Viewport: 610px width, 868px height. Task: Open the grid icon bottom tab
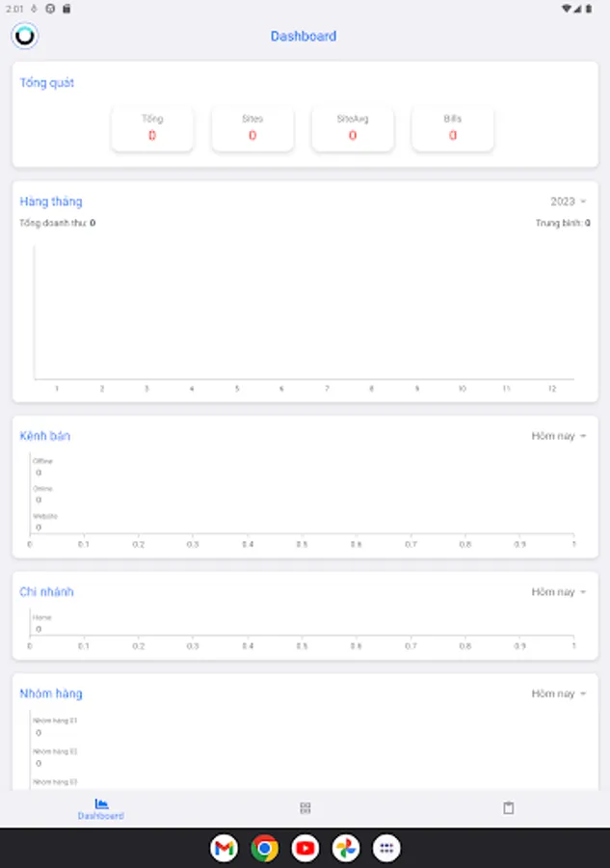pyautogui.click(x=305, y=808)
